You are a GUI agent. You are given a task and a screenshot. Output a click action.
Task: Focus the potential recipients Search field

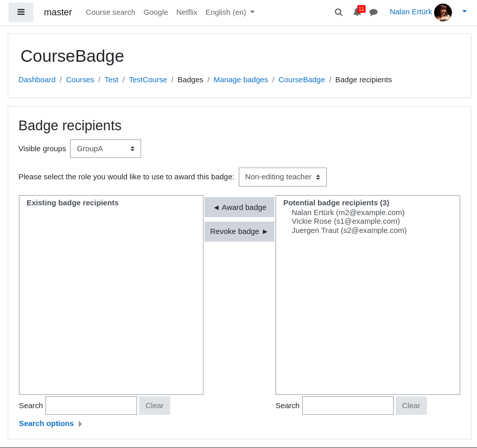tap(348, 406)
